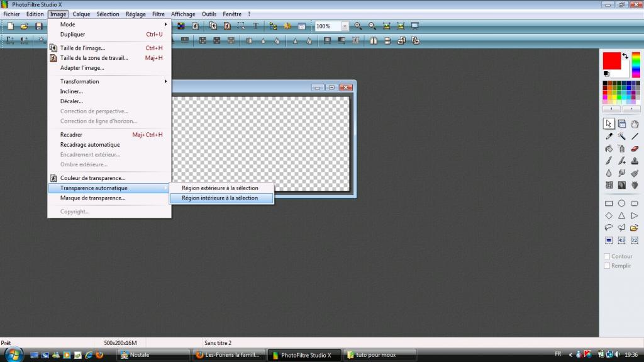
Task: Select the clone stamp tool
Action: click(635, 161)
